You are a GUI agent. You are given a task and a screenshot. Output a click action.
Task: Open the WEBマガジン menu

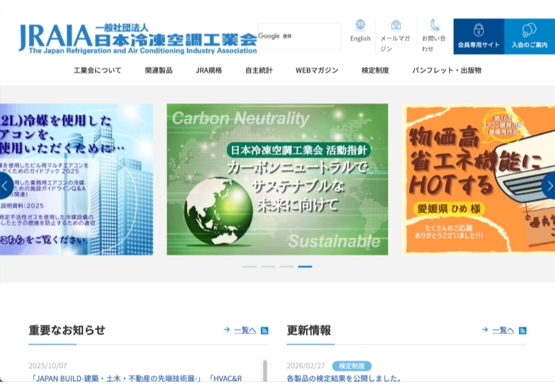tap(316, 70)
